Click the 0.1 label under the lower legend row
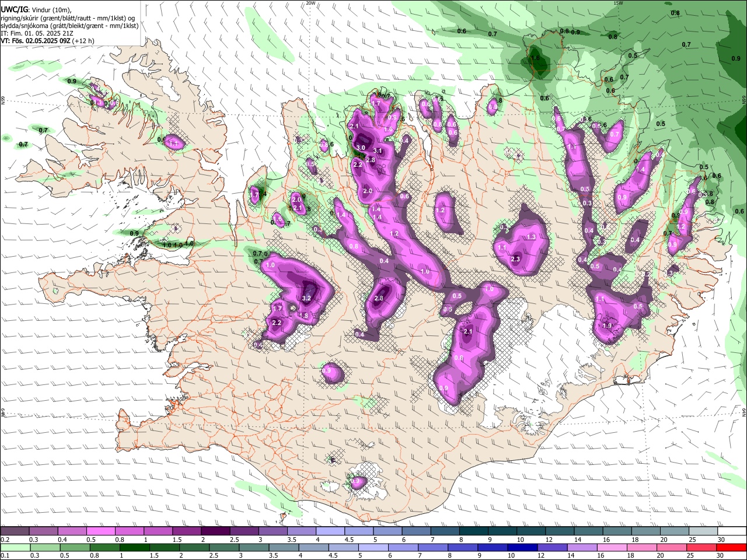Viewport: 747px width, 560px height. pyautogui.click(x=5, y=556)
